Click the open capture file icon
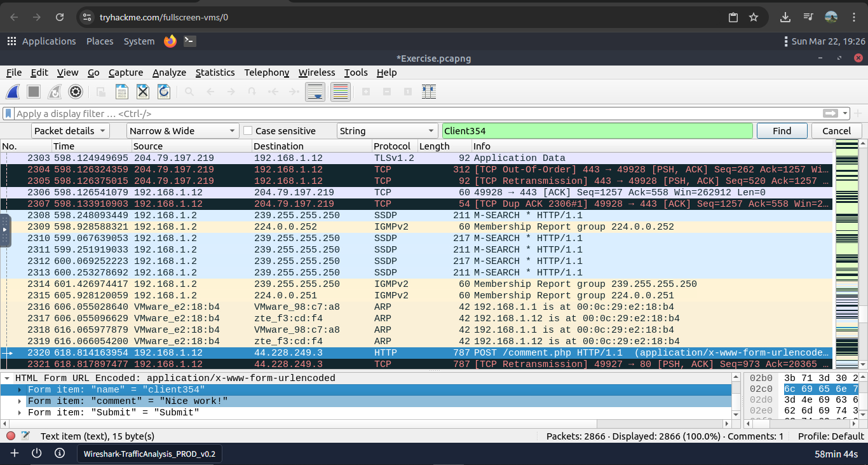The width and height of the screenshot is (868, 465). 101,92
